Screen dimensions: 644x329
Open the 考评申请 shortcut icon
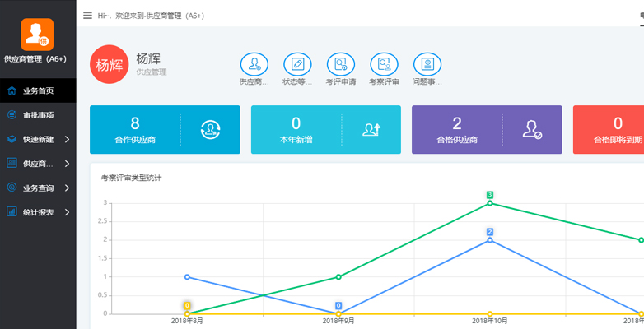(341, 64)
